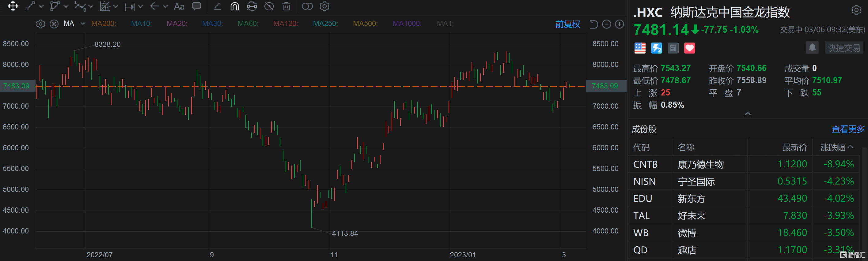868x261 pixels.
Task: Reset chart view with undo arrow icon
Action: click(594, 24)
